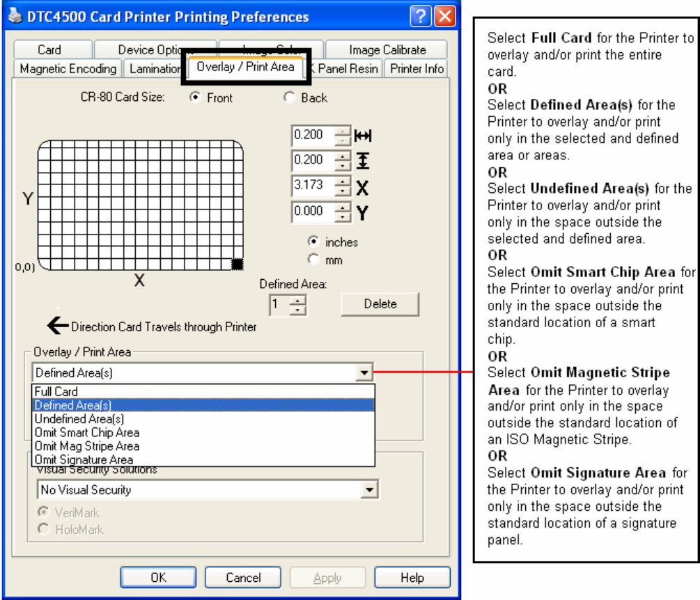Choose Omit Mag Stripe Area option
Screen dimensions: 700x600
tap(203, 445)
